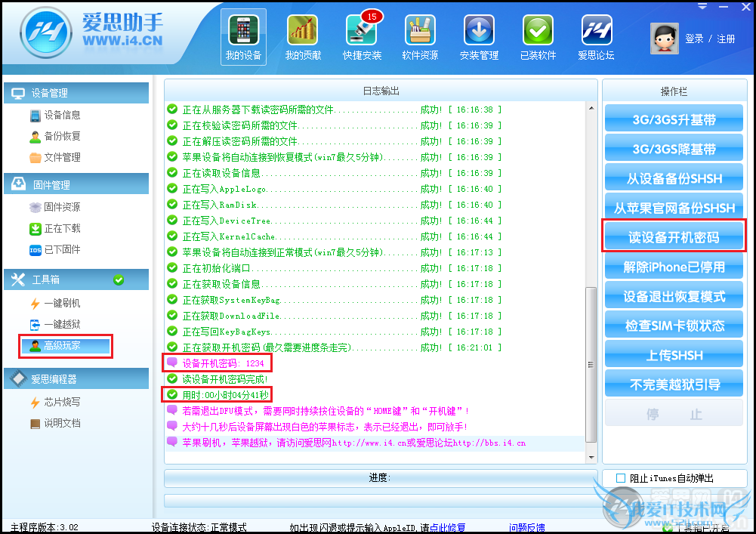Screen dimensions: 756x534
Task: Click 不完美越狱引导 button
Action: tap(674, 384)
